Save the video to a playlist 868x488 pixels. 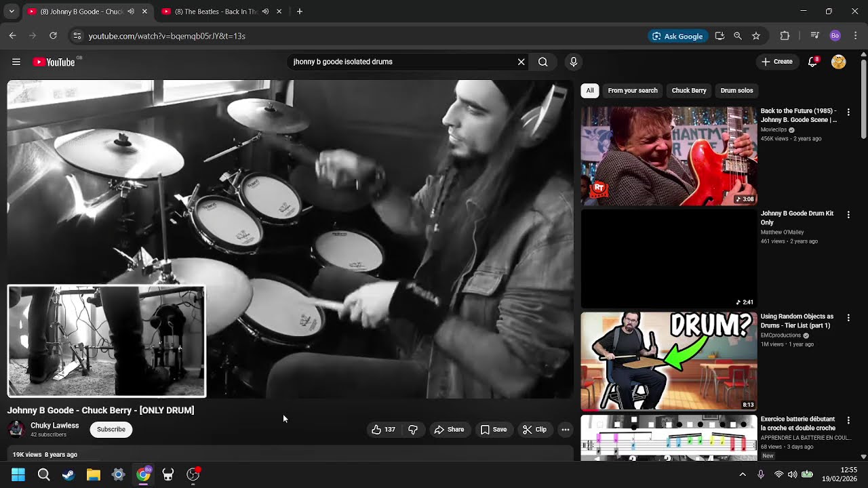click(x=494, y=430)
